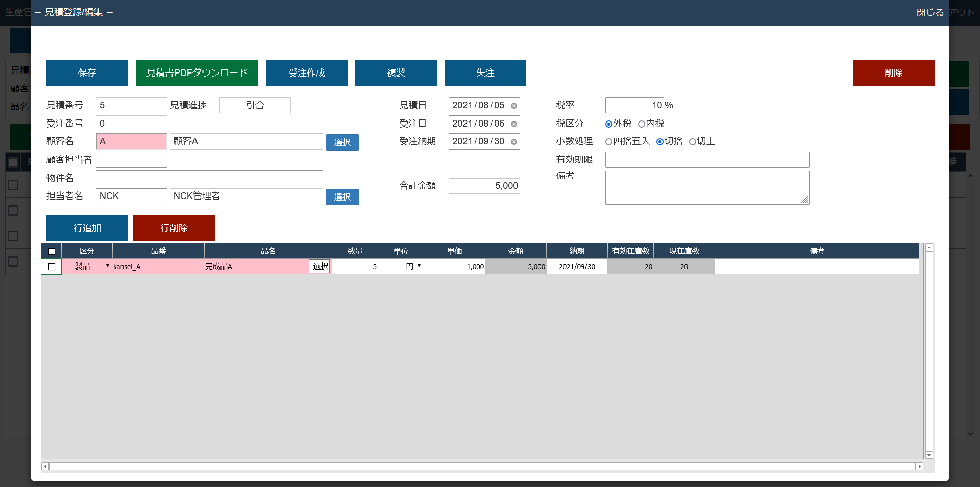The image size is (980, 487).
Task: Clear the 受注納期 date via X icon
Action: click(514, 142)
